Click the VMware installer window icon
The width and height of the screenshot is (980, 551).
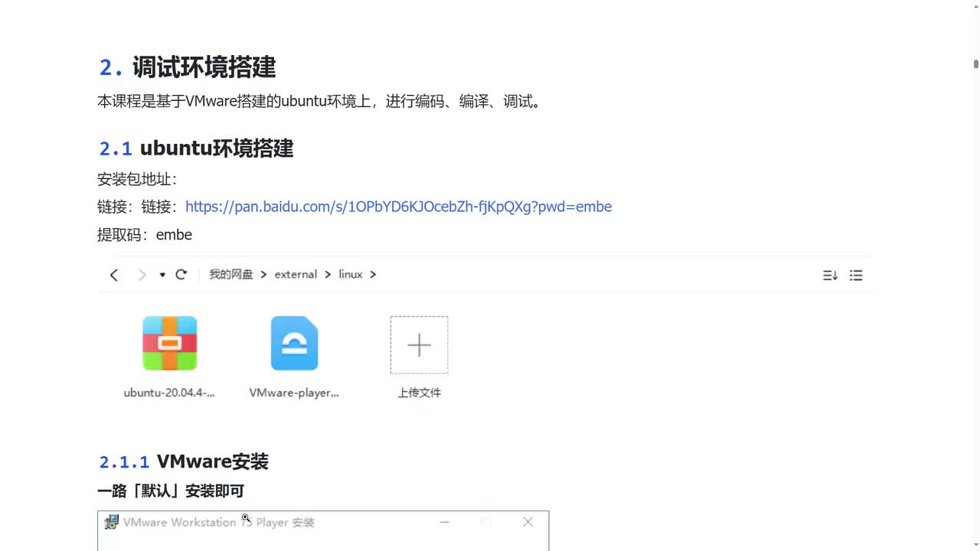pos(112,522)
